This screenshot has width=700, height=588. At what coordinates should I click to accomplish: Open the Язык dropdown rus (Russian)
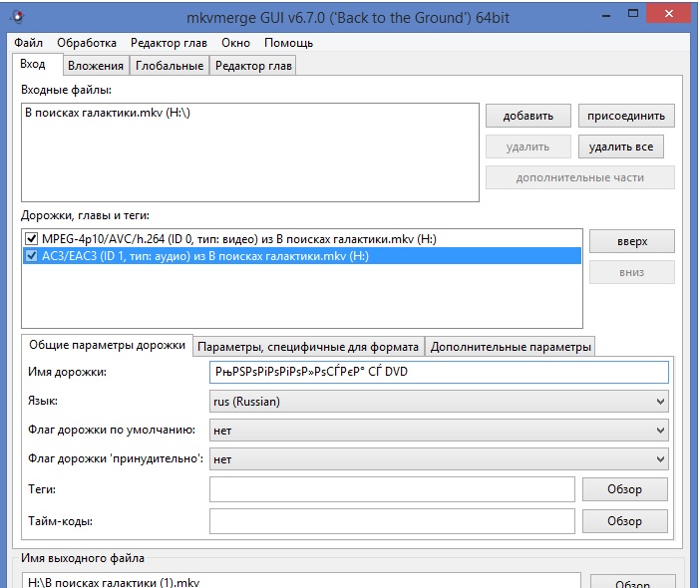(439, 402)
